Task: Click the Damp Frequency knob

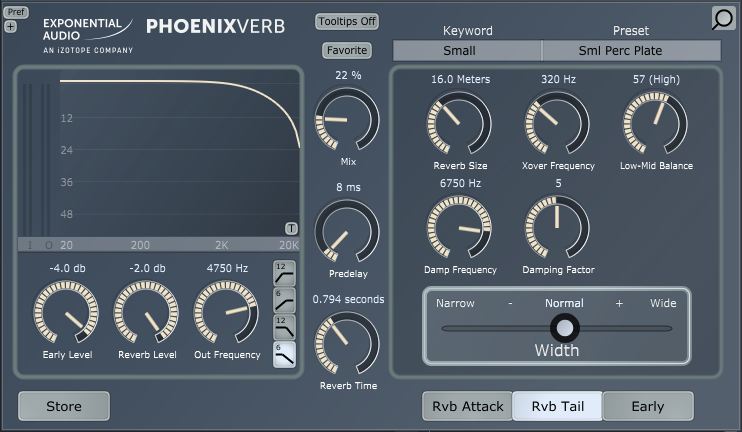Action: click(459, 228)
